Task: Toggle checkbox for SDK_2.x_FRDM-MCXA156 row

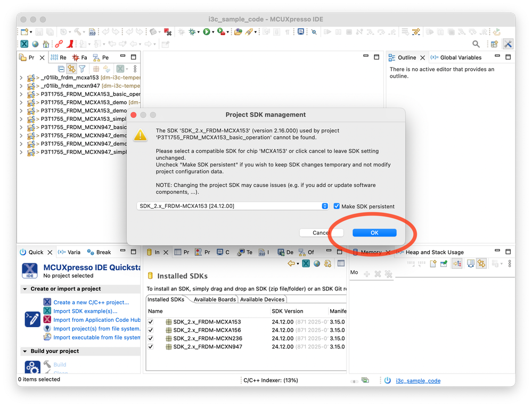Action: coord(151,330)
